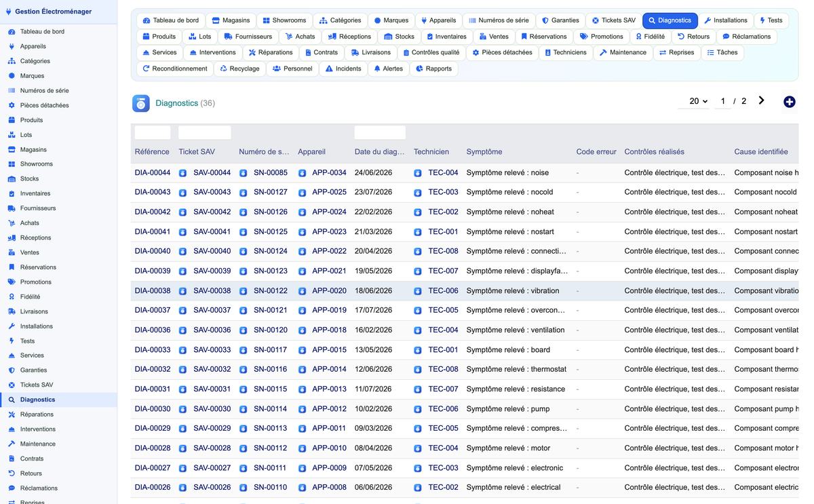
Task: Click the SAV-00044 ticket record icon
Action: pyautogui.click(x=183, y=173)
